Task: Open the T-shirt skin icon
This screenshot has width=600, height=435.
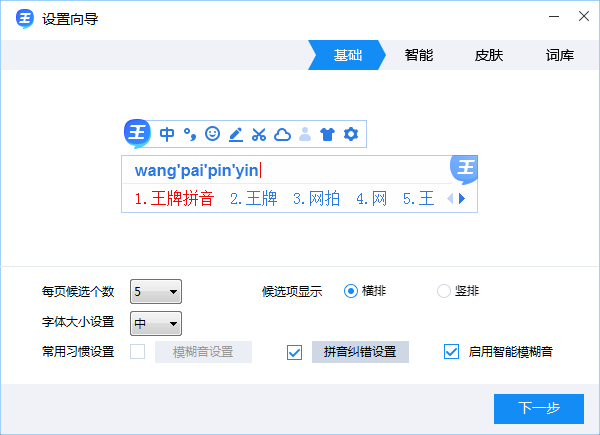Action: [327, 133]
